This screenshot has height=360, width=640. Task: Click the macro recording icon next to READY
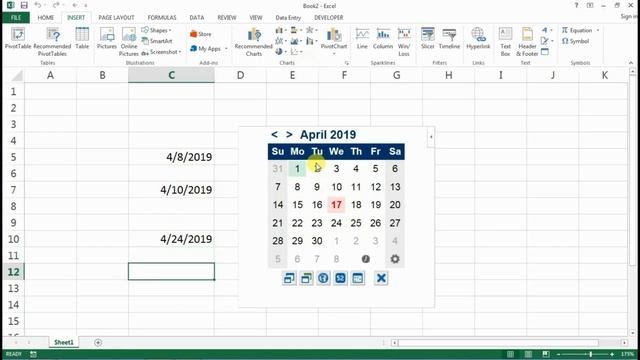coord(33,354)
